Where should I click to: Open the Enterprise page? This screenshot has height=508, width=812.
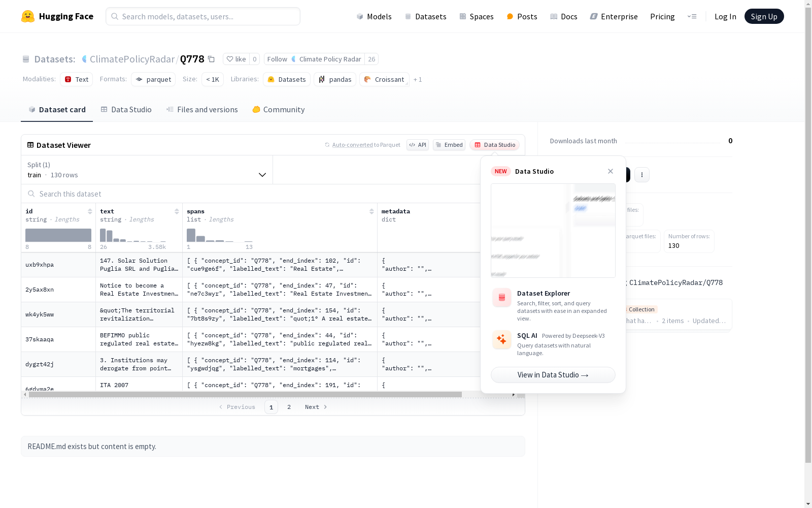614,16
